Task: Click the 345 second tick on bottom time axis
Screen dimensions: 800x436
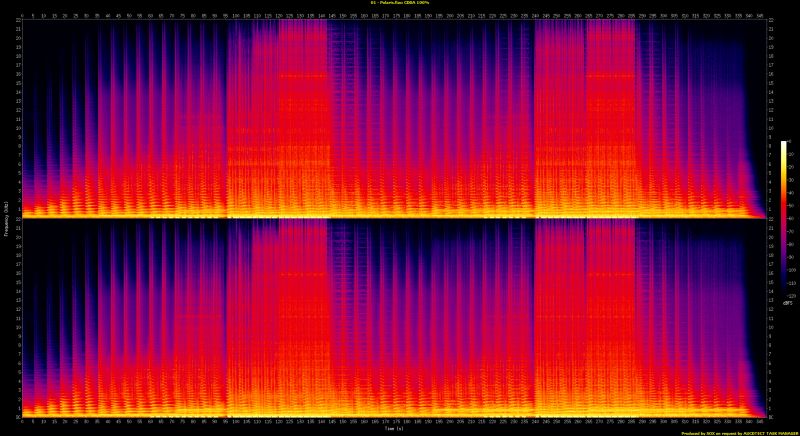Action: [x=762, y=421]
